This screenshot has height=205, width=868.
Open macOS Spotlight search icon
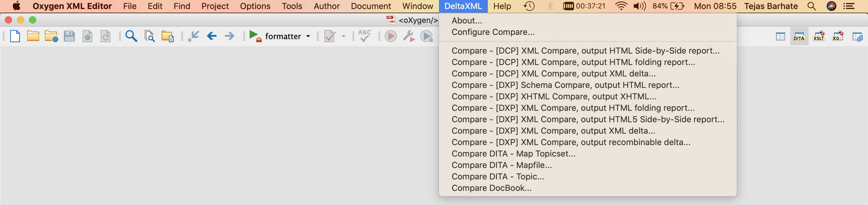811,6
